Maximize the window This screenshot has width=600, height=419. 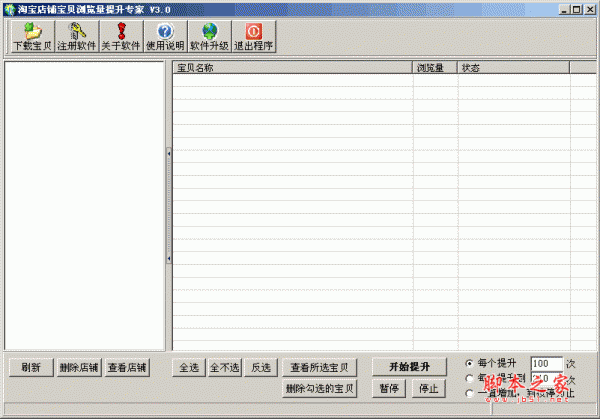tap(577, 10)
